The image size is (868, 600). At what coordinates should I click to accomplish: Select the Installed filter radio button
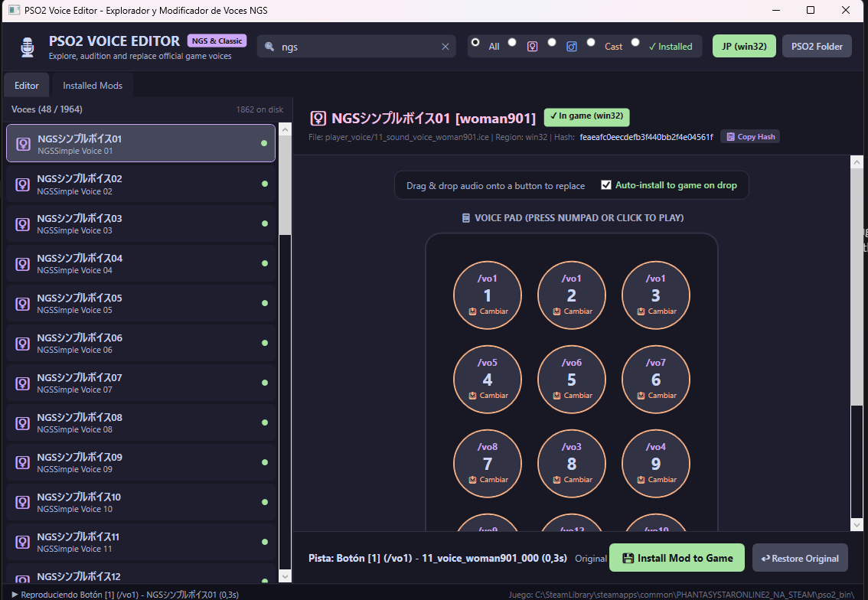pyautogui.click(x=635, y=42)
